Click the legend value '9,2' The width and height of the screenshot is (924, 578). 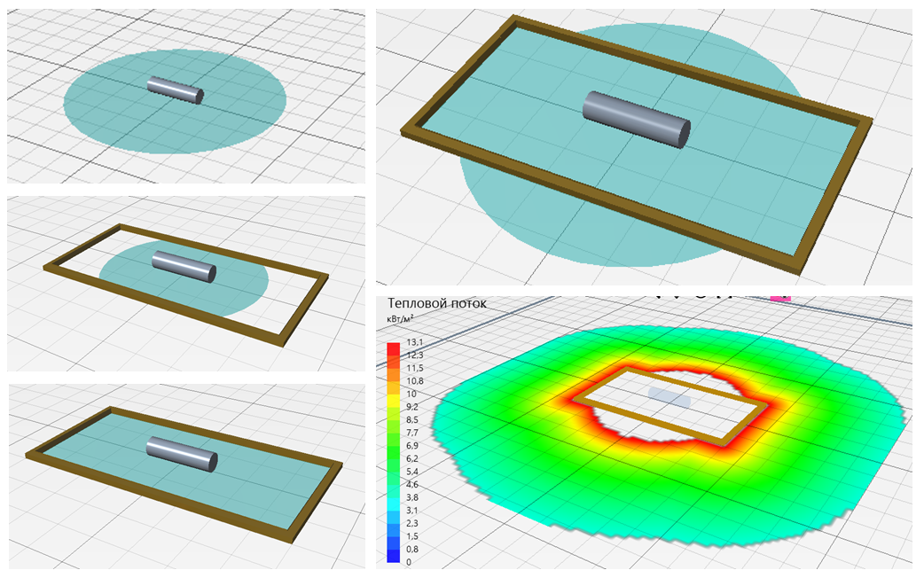pos(412,407)
